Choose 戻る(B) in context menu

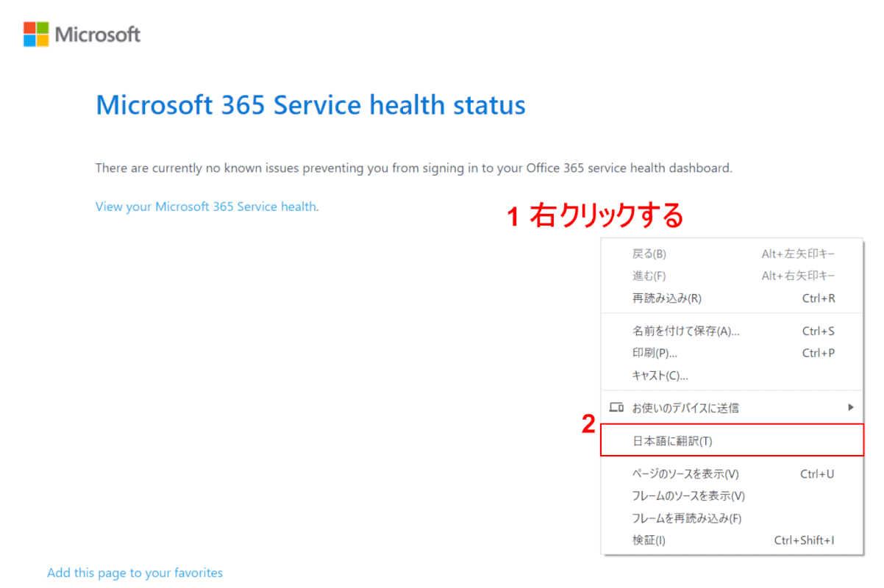point(732,254)
